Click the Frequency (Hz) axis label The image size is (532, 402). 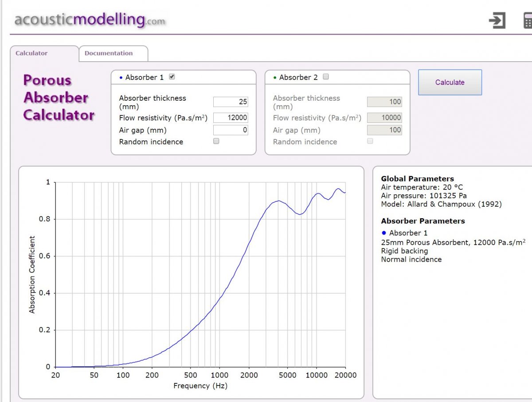pyautogui.click(x=200, y=386)
